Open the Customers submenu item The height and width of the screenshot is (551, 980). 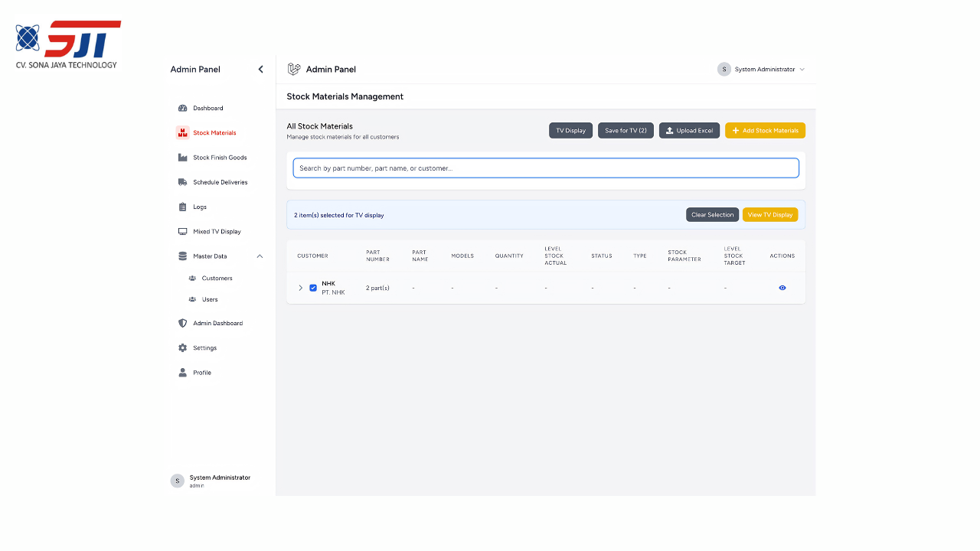[x=217, y=279]
